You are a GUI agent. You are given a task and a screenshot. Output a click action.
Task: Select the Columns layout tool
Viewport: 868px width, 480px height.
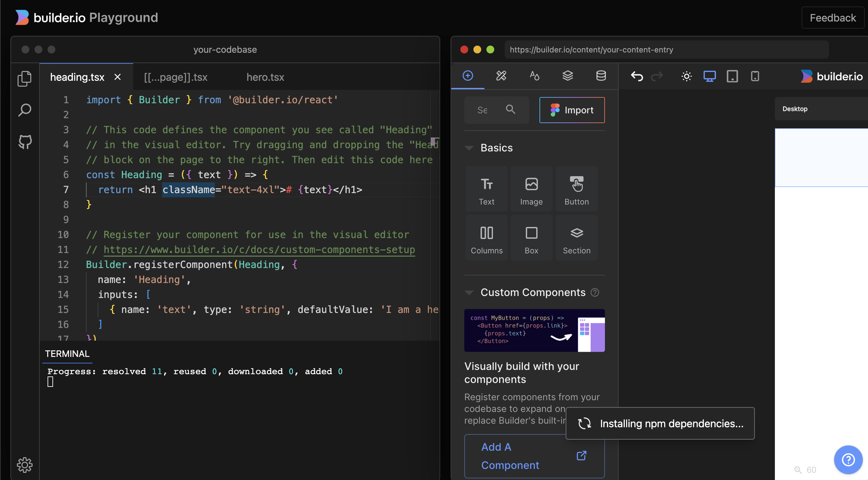pyautogui.click(x=486, y=240)
